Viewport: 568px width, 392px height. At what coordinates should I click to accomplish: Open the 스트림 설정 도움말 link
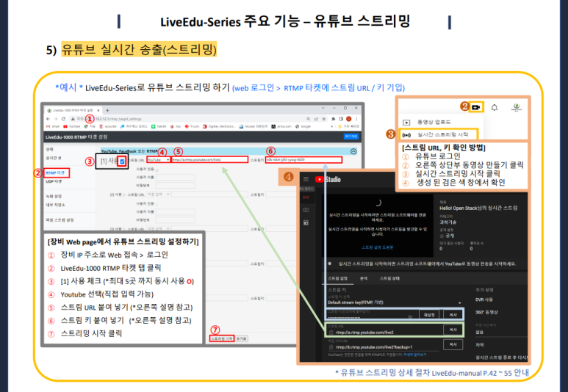pyautogui.click(x=378, y=247)
